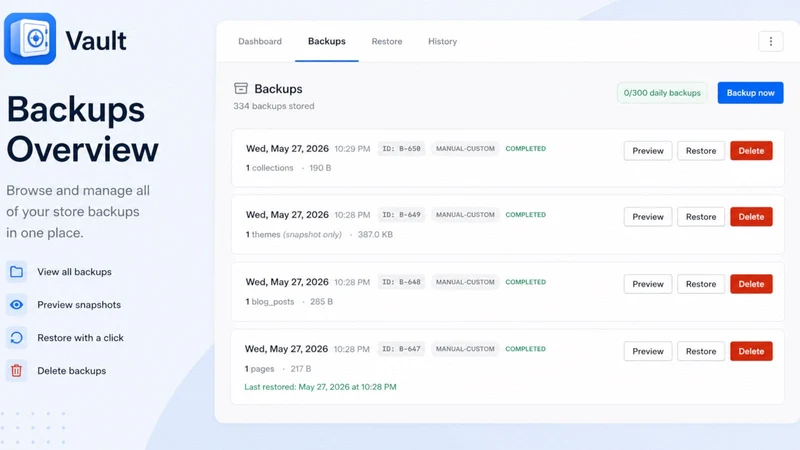Click the red trash can icon
This screenshot has width=800, height=450.
coord(16,370)
